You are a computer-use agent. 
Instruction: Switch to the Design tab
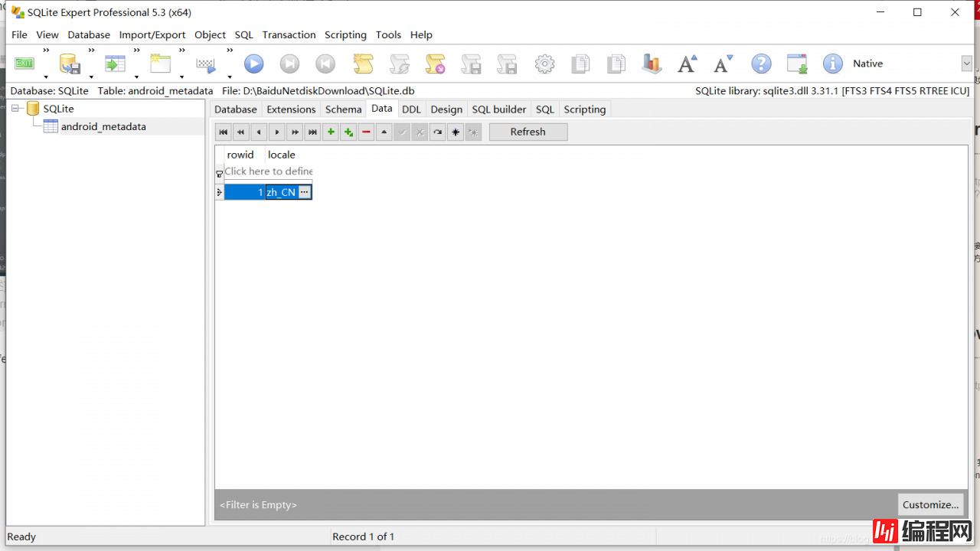click(446, 109)
